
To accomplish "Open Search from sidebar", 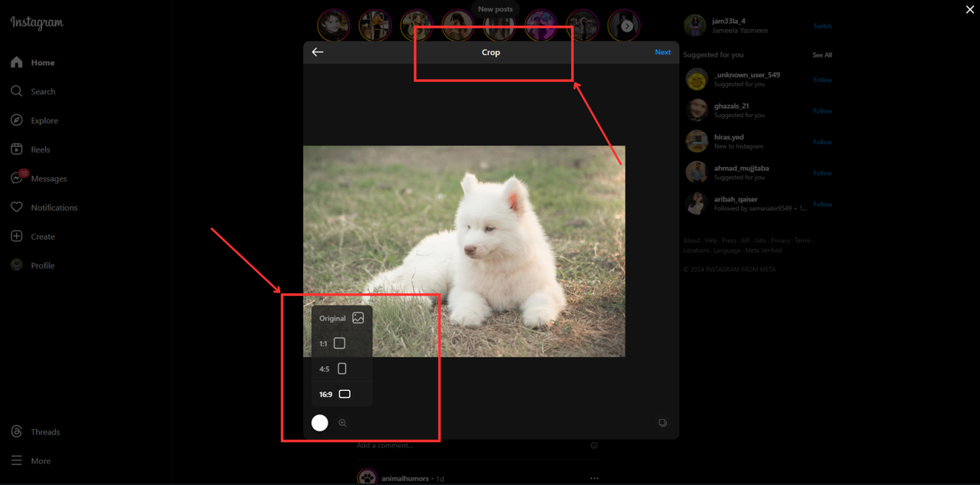I will 34,91.
